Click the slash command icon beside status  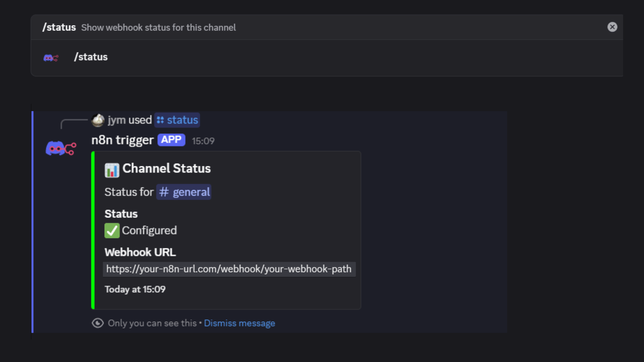(160, 120)
